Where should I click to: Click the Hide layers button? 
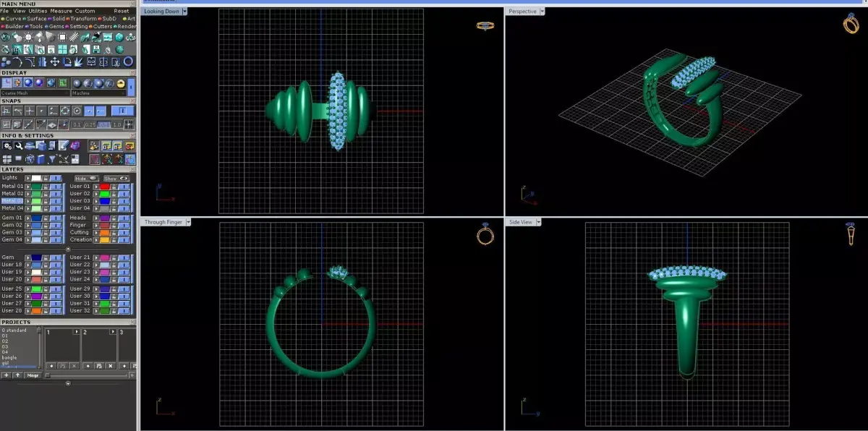pyautogui.click(x=87, y=178)
